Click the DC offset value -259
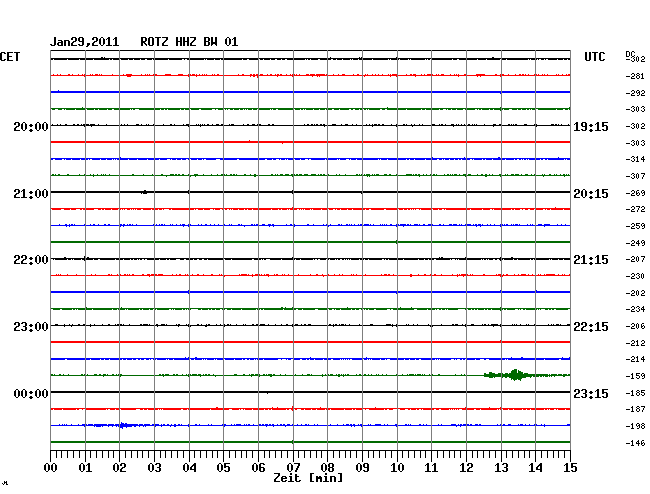 [635, 226]
